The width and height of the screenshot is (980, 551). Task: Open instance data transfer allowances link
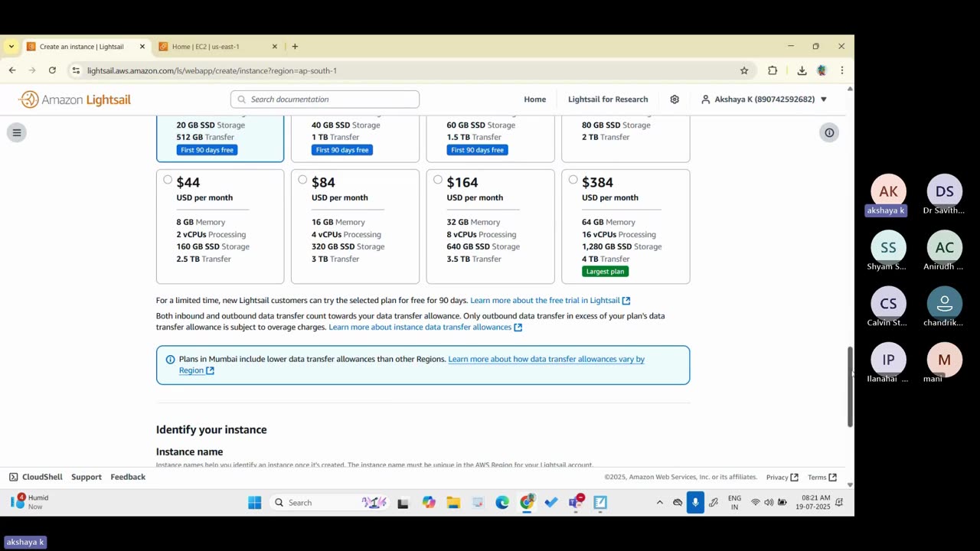pos(425,328)
